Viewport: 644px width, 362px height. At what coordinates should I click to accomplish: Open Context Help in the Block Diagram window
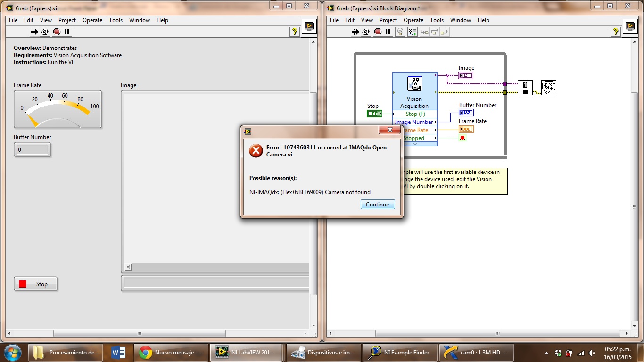(x=616, y=32)
